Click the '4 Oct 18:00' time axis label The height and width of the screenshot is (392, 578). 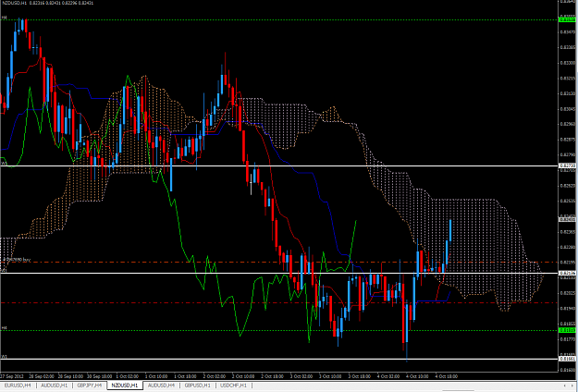click(447, 376)
